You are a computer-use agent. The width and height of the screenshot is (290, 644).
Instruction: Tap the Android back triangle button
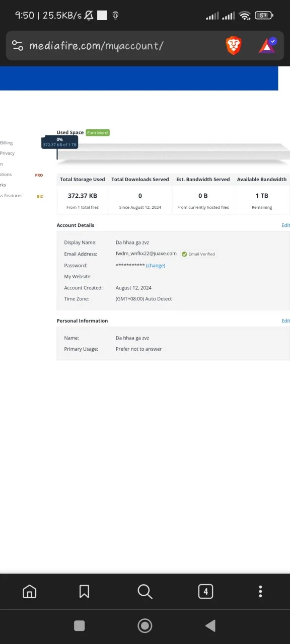click(x=210, y=625)
